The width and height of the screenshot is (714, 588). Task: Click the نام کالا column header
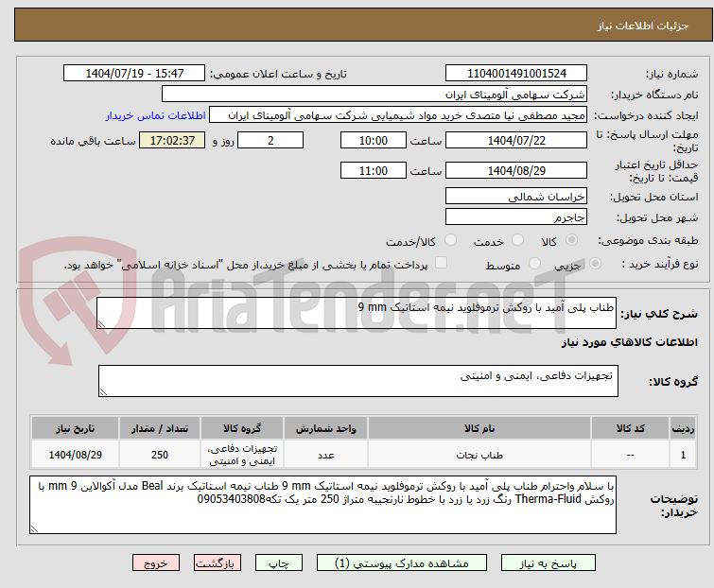pyautogui.click(x=479, y=428)
